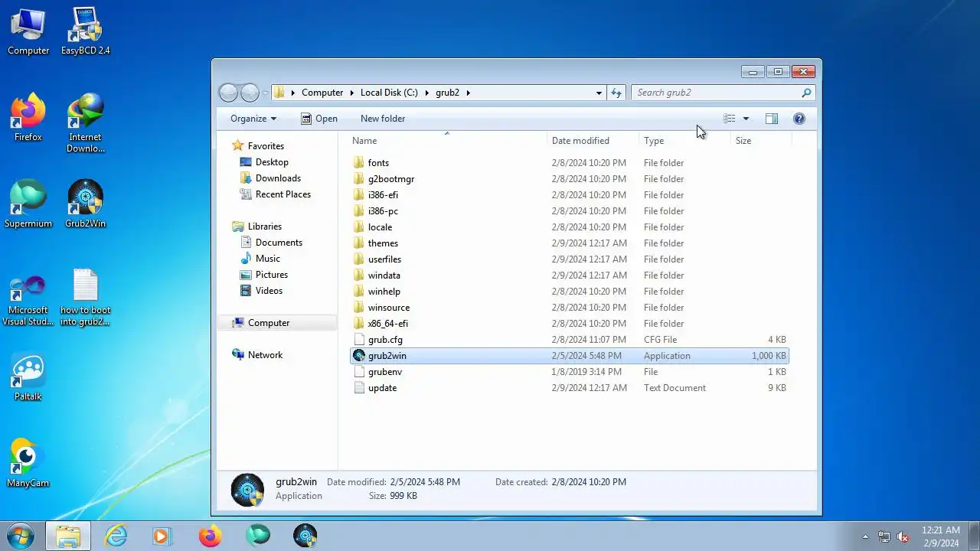
Task: Select the ManyCam desktop shortcut
Action: click(x=28, y=465)
